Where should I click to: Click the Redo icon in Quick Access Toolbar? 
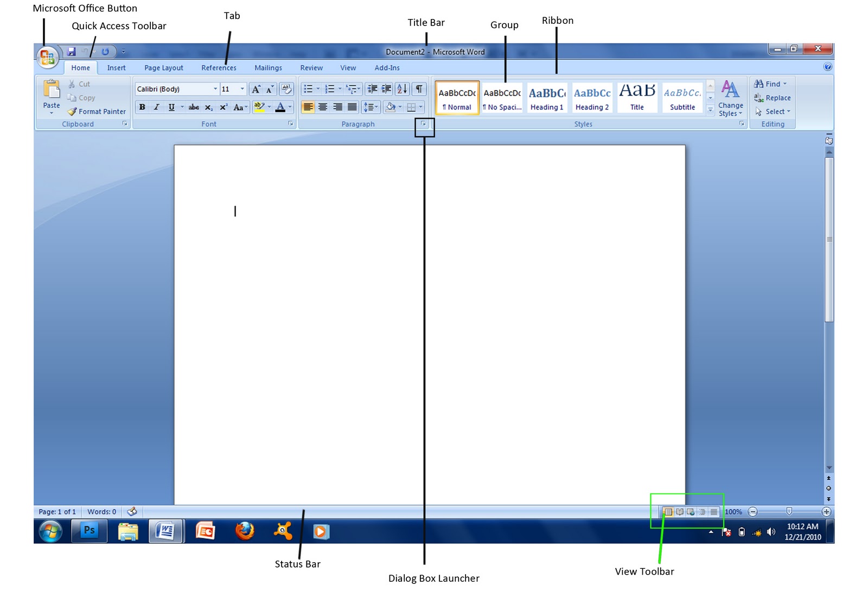click(x=105, y=52)
